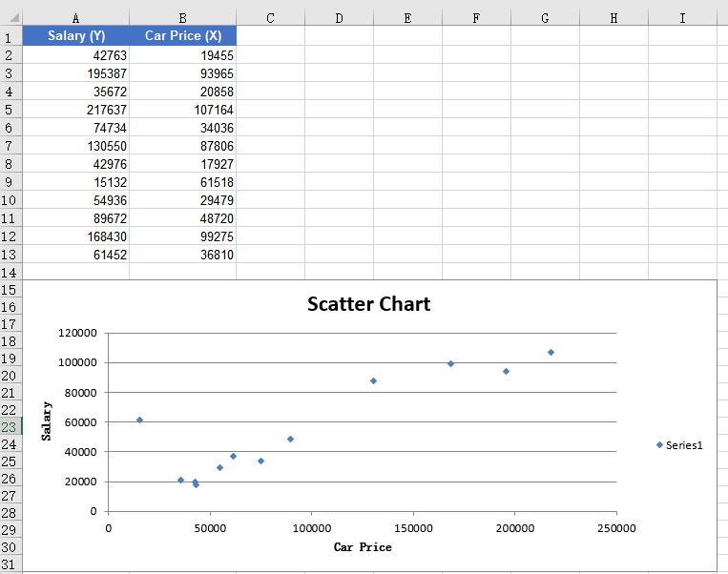
Task: Select column F header
Action: click(x=476, y=18)
